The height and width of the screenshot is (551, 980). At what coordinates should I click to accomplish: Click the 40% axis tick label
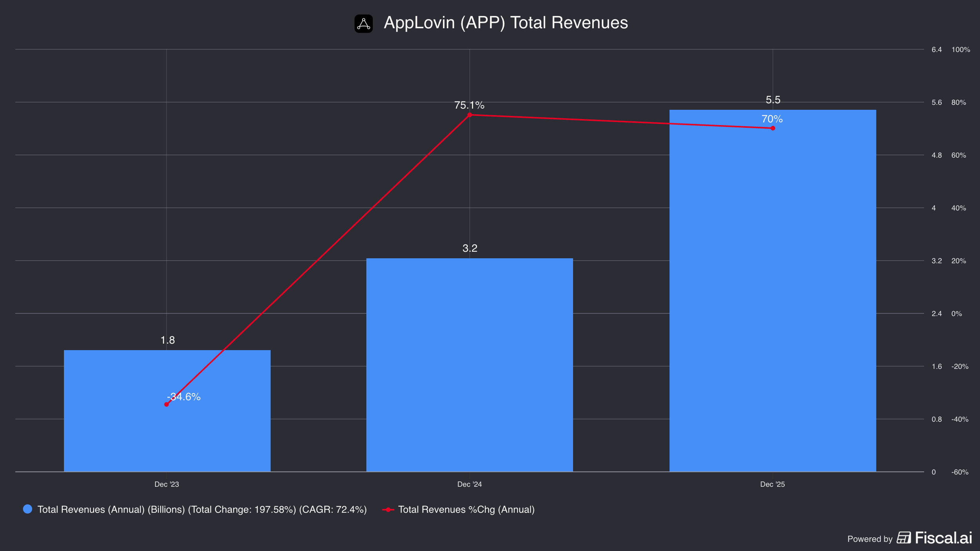click(x=959, y=208)
